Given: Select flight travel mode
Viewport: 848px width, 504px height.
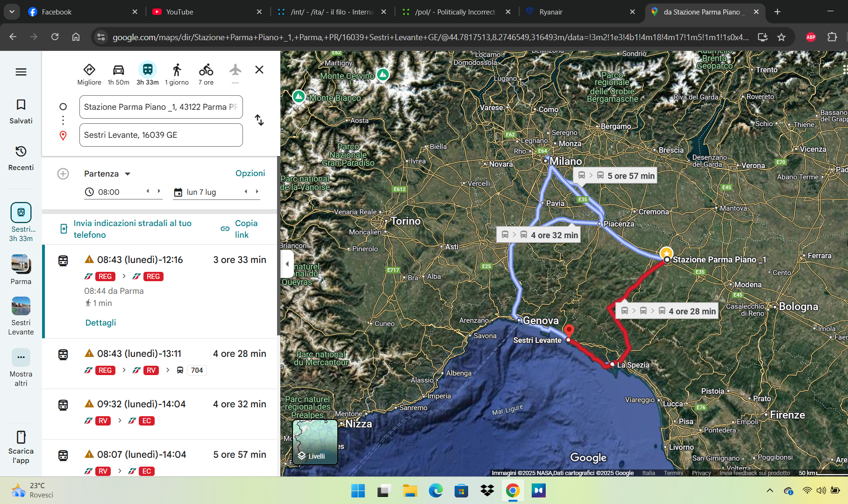Looking at the screenshot, I should tap(235, 71).
